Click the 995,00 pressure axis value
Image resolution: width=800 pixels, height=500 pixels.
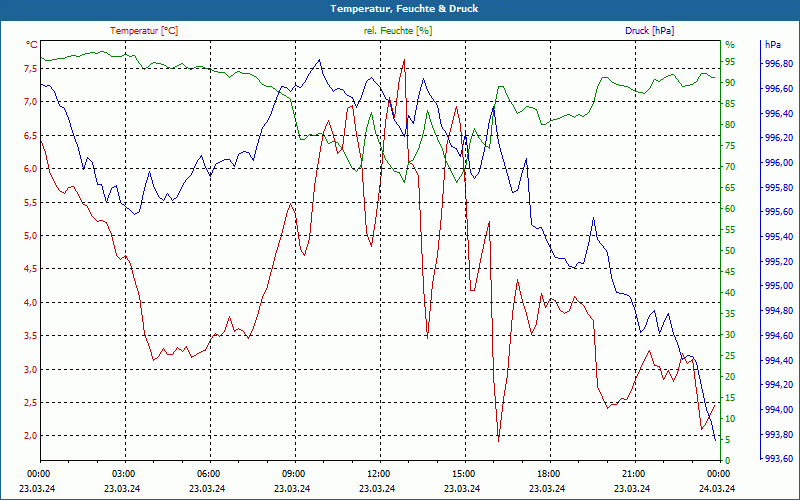coord(780,286)
